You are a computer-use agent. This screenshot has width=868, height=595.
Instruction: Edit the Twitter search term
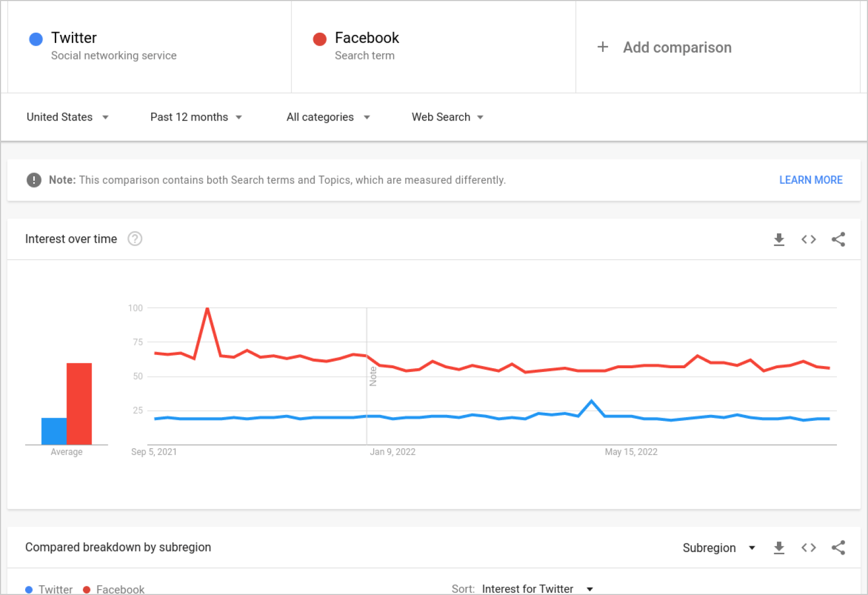point(74,38)
